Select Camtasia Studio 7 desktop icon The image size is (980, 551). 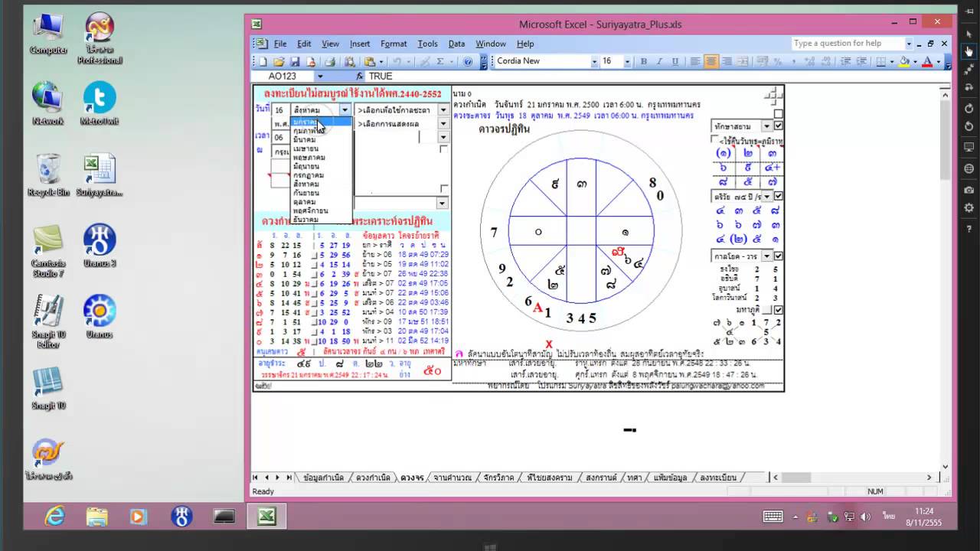click(48, 251)
